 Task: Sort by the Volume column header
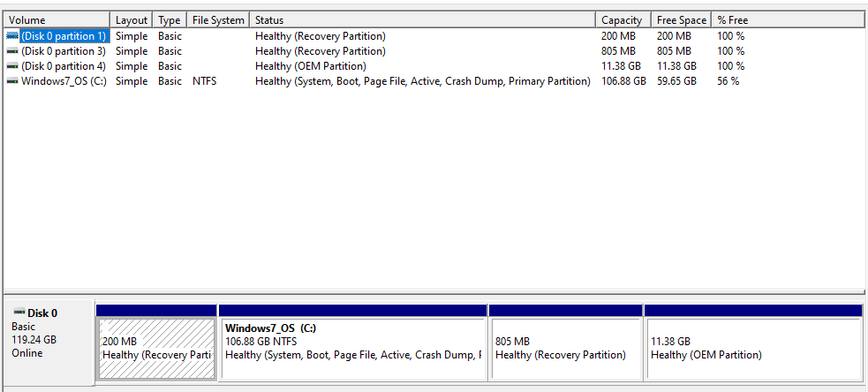coord(57,20)
